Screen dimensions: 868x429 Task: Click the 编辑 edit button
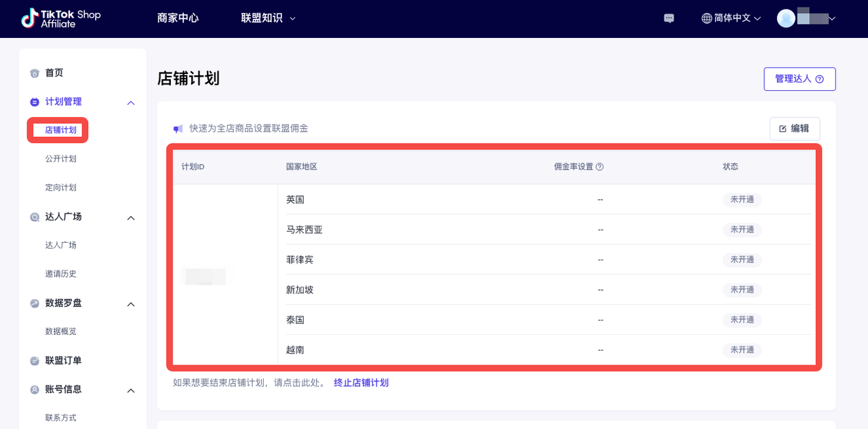(x=794, y=128)
